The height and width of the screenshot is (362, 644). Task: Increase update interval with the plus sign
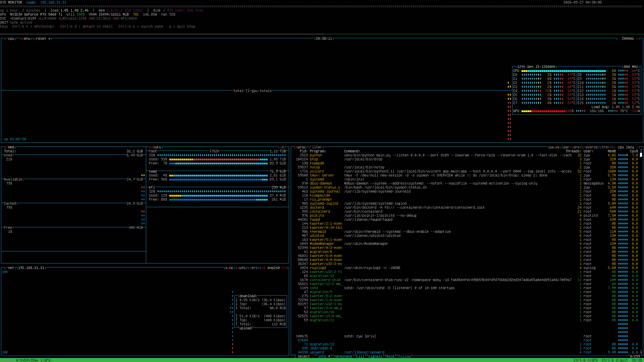coord(637,38)
